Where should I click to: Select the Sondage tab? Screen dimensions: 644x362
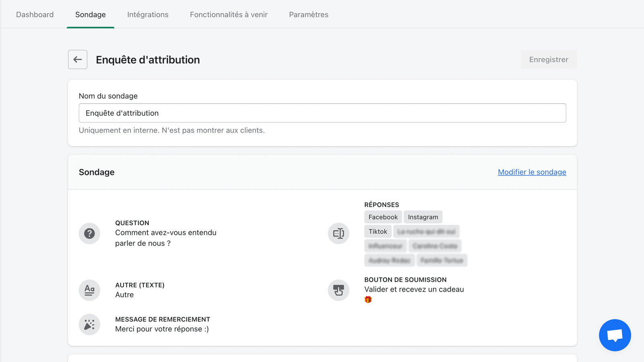click(x=91, y=14)
